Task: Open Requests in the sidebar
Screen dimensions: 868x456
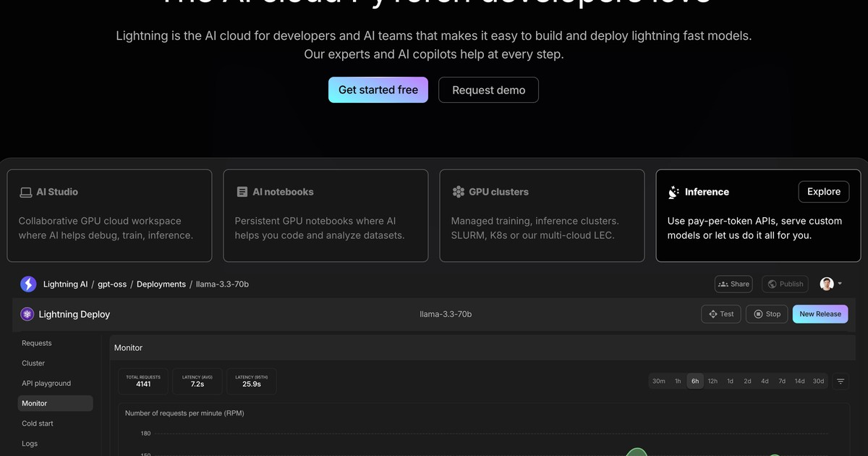Action: point(37,343)
